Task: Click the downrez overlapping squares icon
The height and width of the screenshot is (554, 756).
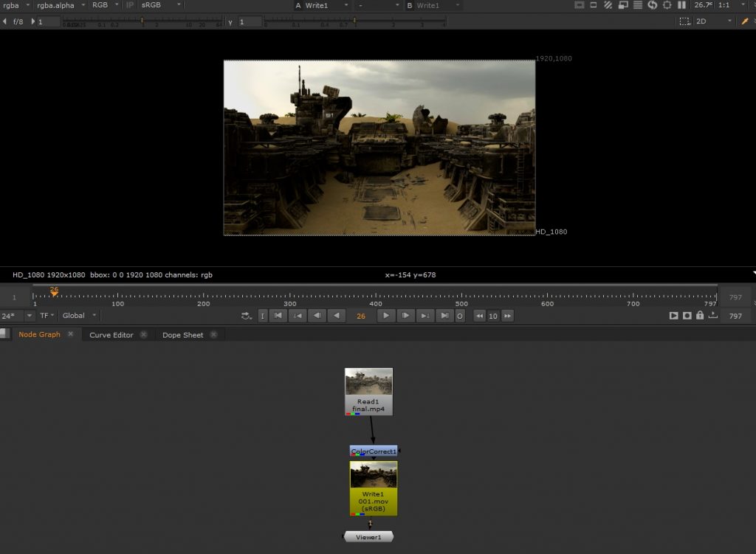Action: click(623, 5)
